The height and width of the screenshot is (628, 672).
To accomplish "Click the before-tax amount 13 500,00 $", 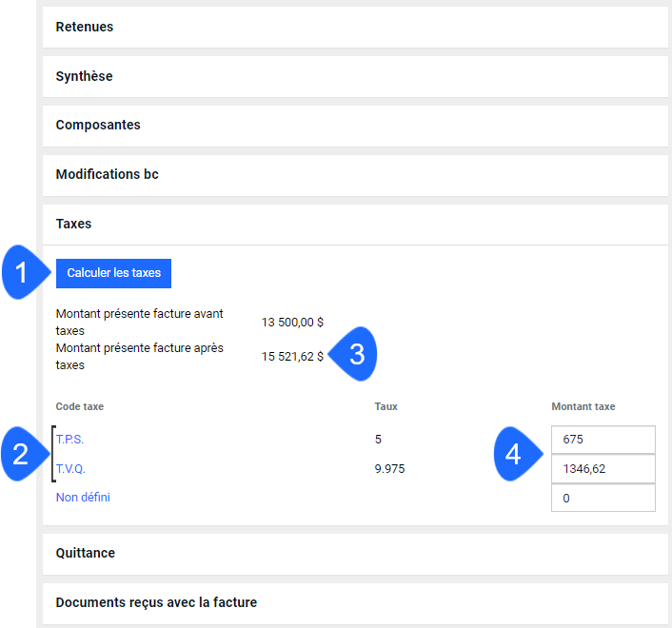I will point(292,323).
